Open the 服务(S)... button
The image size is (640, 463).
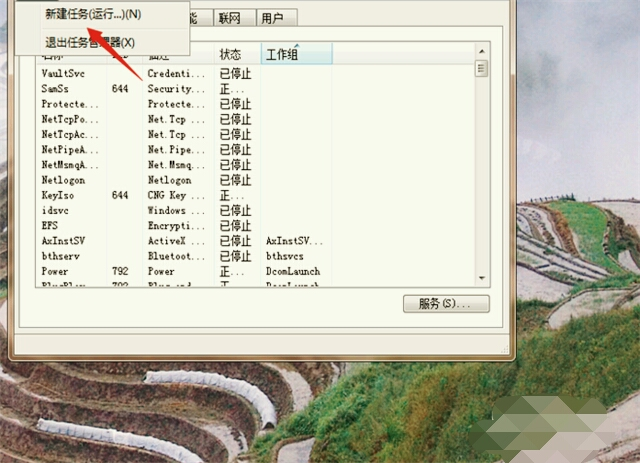446,304
